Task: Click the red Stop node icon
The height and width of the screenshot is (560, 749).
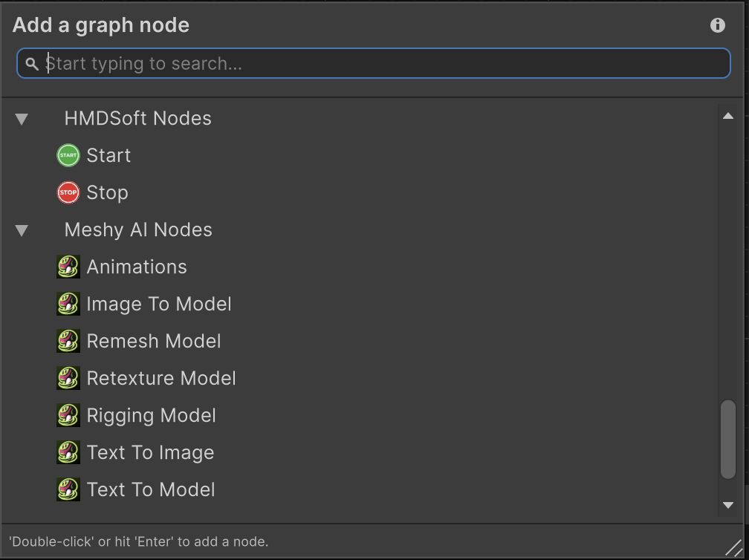Action: pyautogui.click(x=68, y=192)
